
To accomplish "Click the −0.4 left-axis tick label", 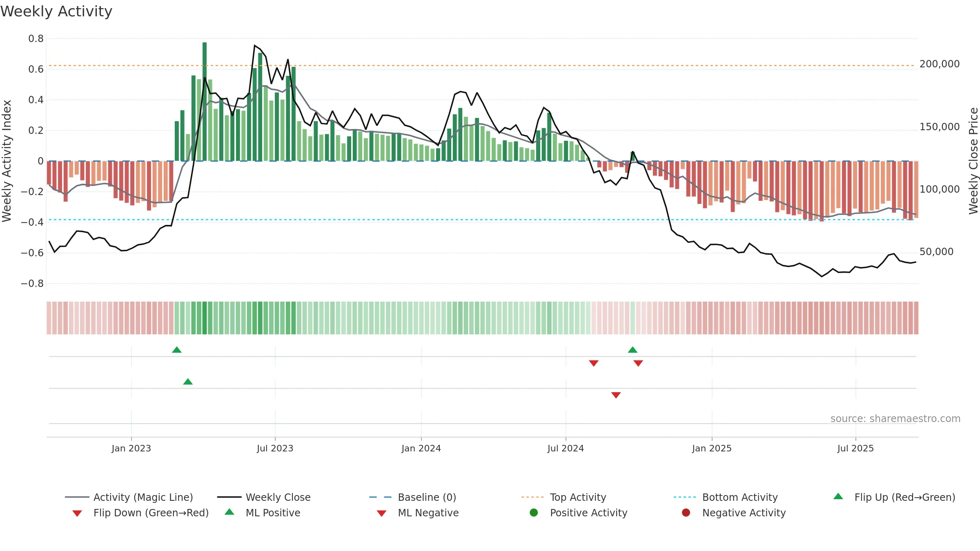I will pos(32,222).
